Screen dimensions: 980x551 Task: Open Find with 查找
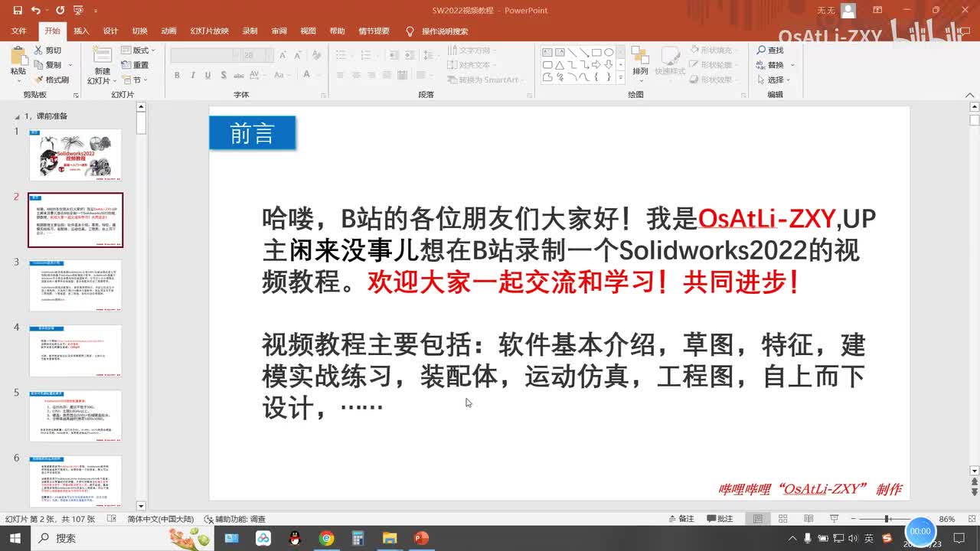coord(769,51)
